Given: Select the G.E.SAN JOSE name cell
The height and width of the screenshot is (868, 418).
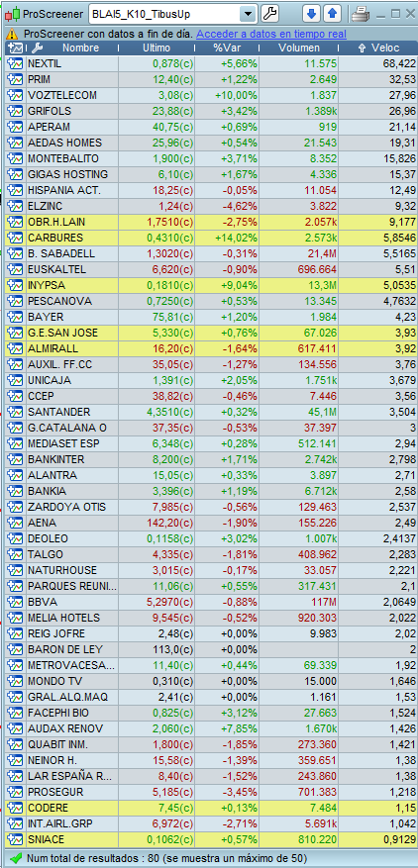Looking at the screenshot, I should point(72,334).
